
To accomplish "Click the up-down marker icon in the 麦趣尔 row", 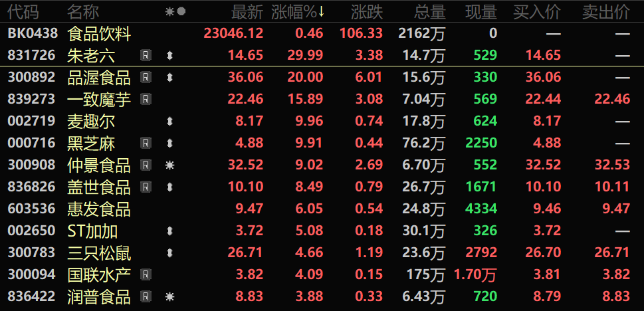I will tap(169, 121).
